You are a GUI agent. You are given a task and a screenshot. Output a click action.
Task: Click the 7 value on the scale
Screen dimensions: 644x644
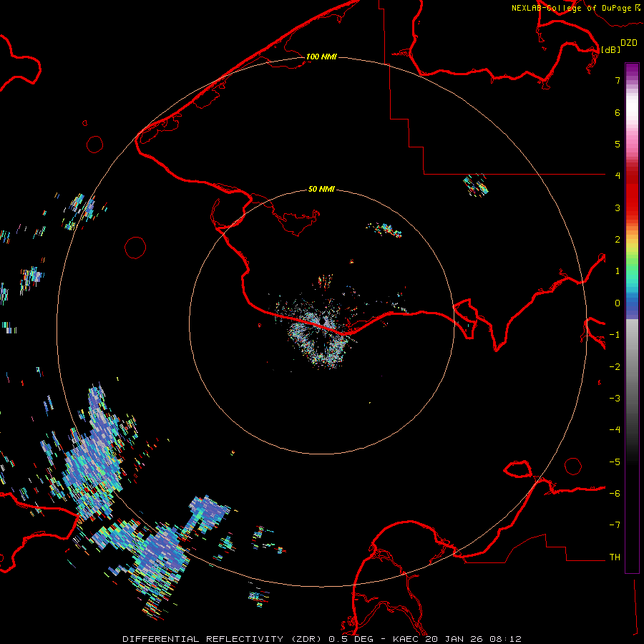pos(618,80)
